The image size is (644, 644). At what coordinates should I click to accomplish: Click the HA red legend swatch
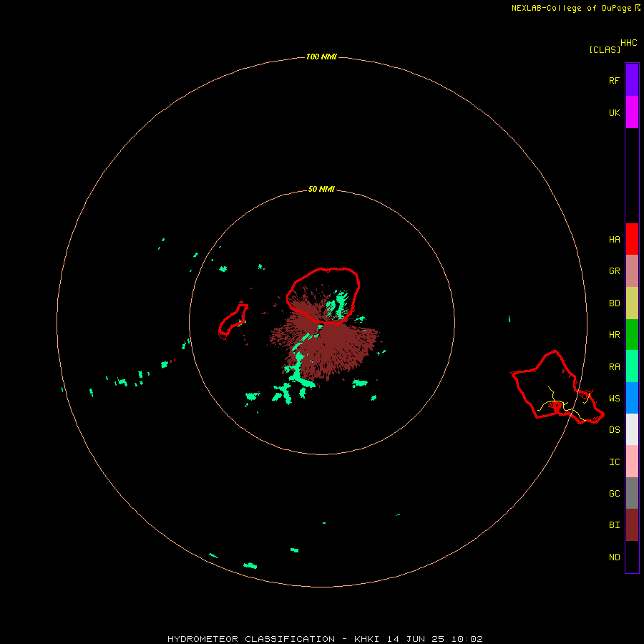pyautogui.click(x=632, y=239)
